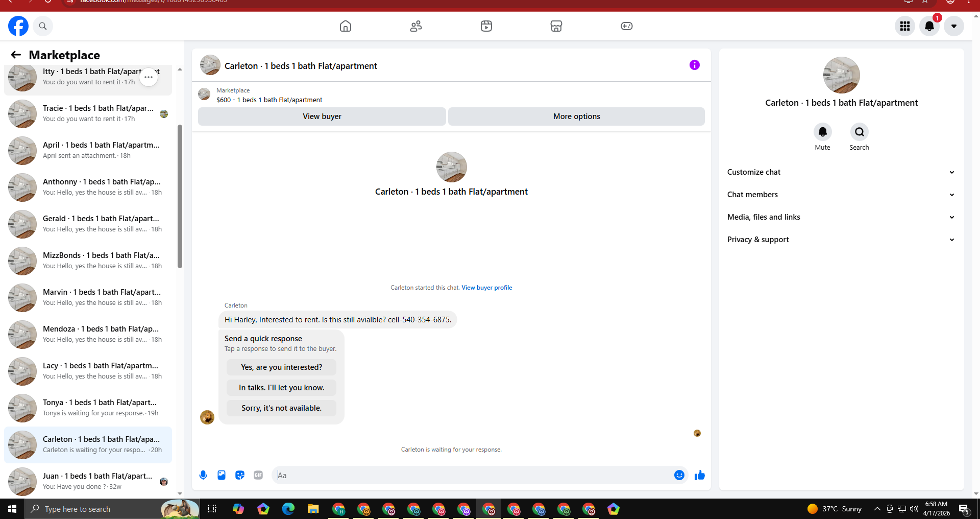This screenshot has height=519, width=980.
Task: Open Gerald's chat conversation
Action: [x=88, y=224]
